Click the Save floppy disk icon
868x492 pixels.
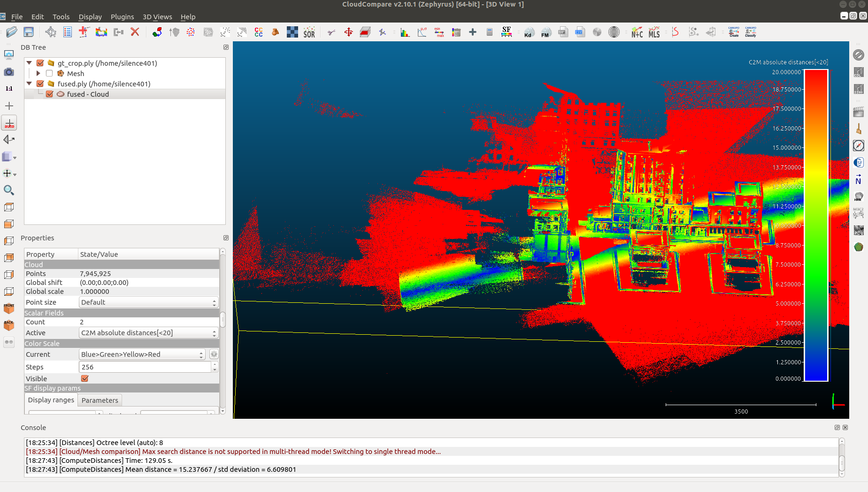(29, 32)
